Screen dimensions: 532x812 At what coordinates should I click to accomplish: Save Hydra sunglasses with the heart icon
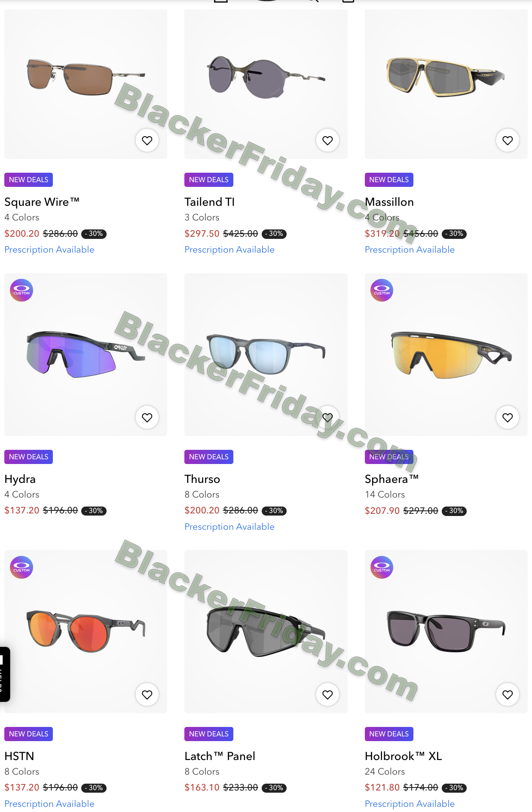pos(147,417)
